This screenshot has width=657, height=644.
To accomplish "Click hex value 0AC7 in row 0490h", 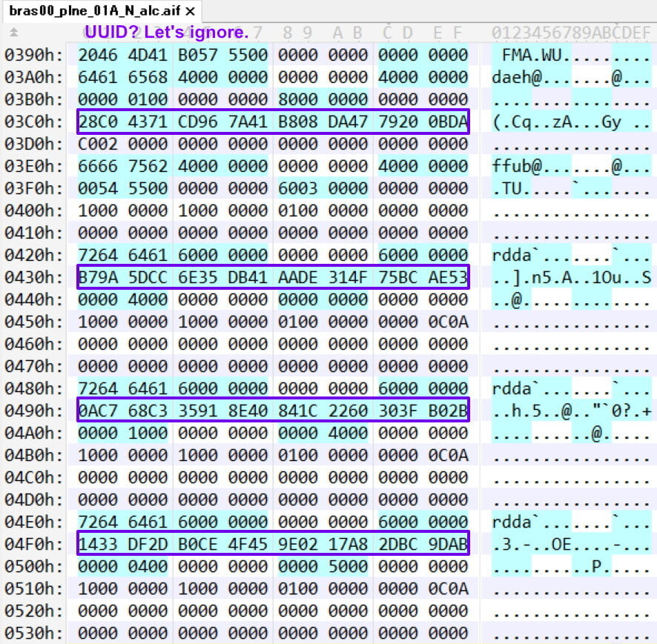I will [98, 411].
